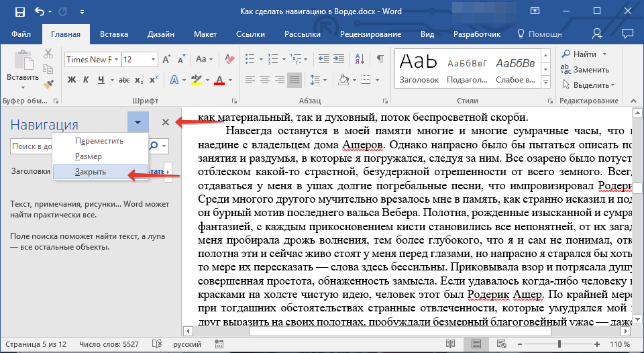Image resolution: width=644 pixels, height=353 pixels.
Task: Switch to Web Layout view
Action: 501,344
